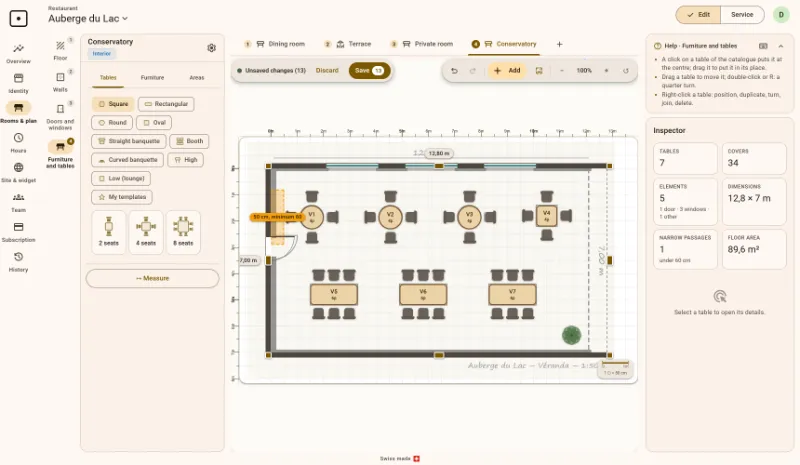Open Conservatory room settings gear
Screen dimensions: 800x465
[211, 48]
